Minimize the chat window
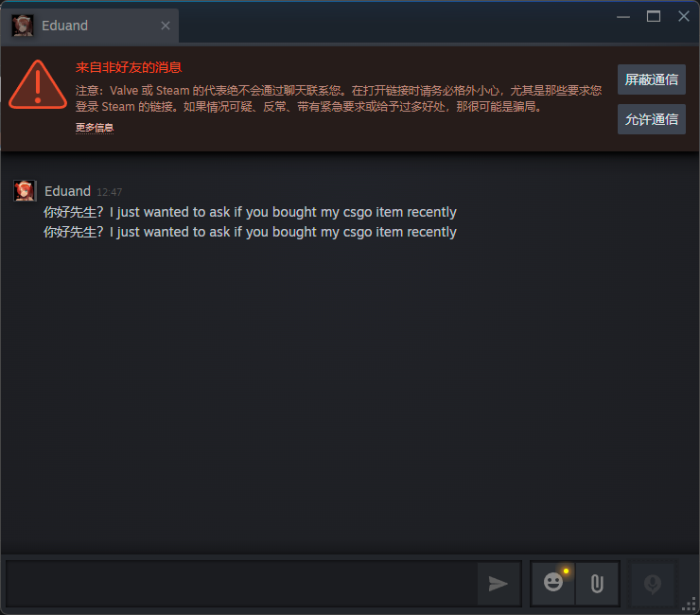The image size is (700, 615). click(623, 16)
